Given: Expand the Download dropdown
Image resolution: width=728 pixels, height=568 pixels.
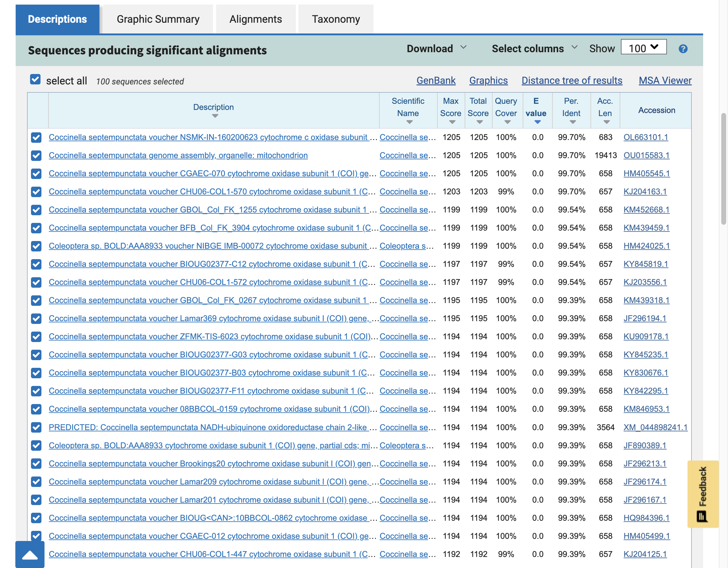Looking at the screenshot, I should click(436, 49).
